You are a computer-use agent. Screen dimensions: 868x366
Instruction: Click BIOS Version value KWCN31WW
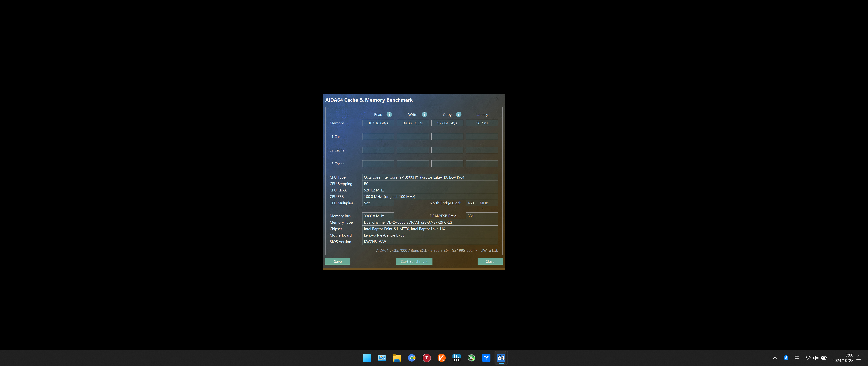430,242
